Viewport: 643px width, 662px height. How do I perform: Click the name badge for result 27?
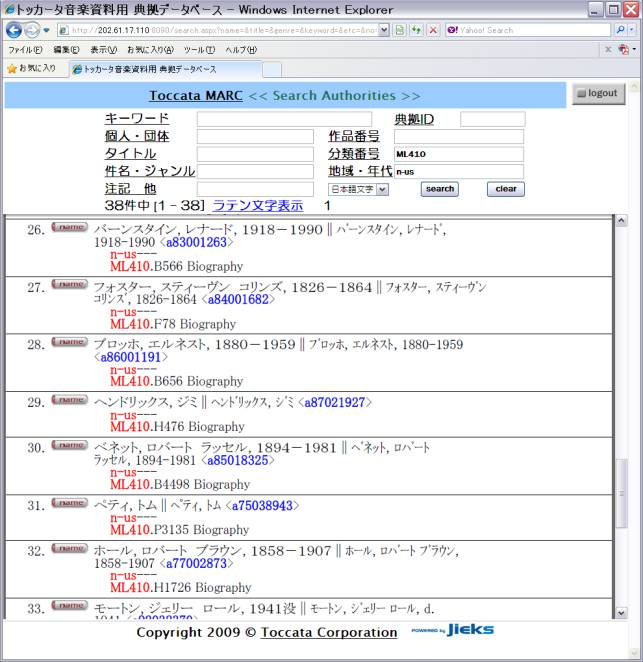tap(70, 284)
